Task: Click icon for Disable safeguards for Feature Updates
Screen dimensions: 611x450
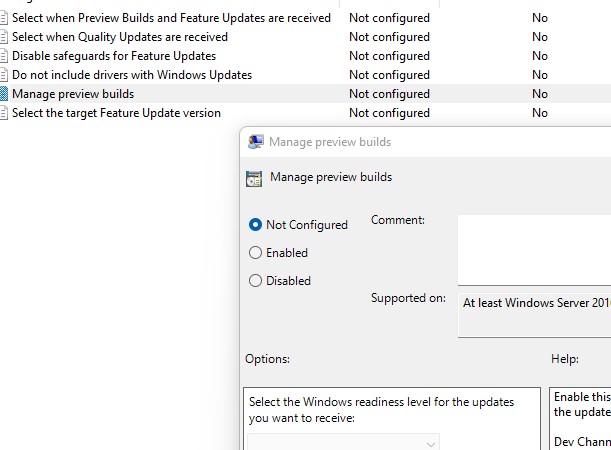Action: pyautogui.click(x=4, y=56)
